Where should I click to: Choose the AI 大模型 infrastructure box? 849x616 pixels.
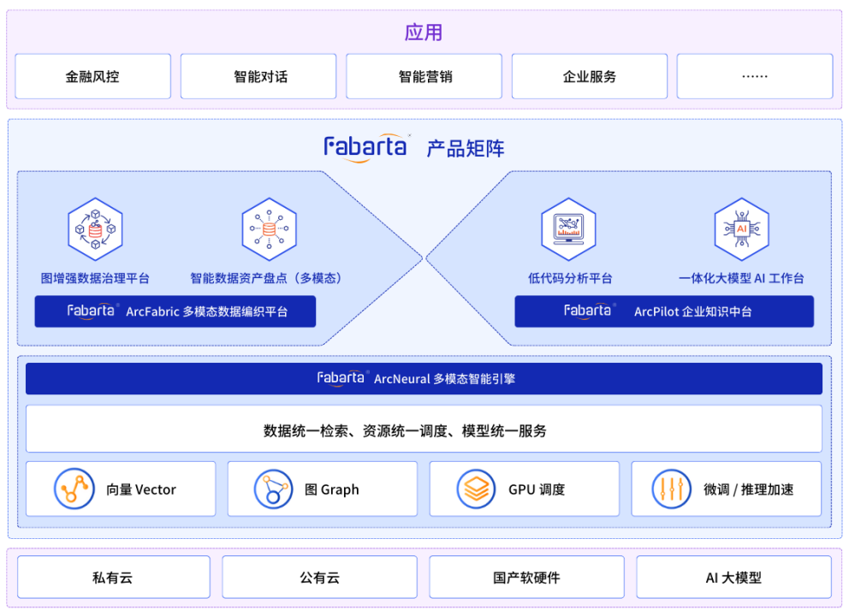click(x=733, y=577)
